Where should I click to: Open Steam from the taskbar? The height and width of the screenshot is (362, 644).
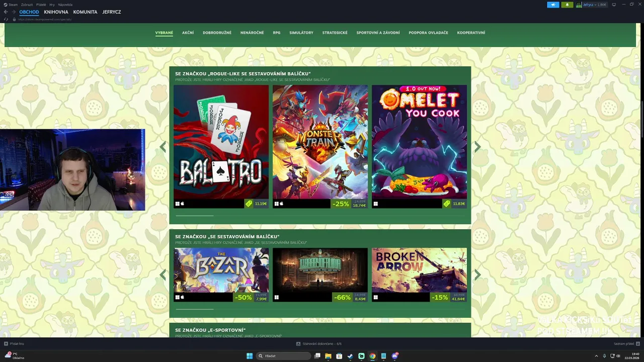[x=350, y=356]
